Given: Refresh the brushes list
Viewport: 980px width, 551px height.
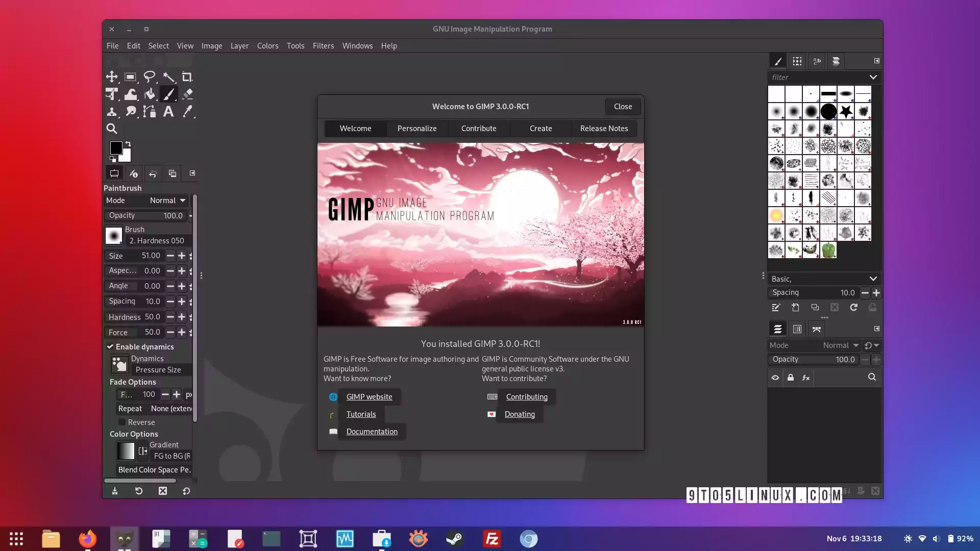Looking at the screenshot, I should point(853,308).
